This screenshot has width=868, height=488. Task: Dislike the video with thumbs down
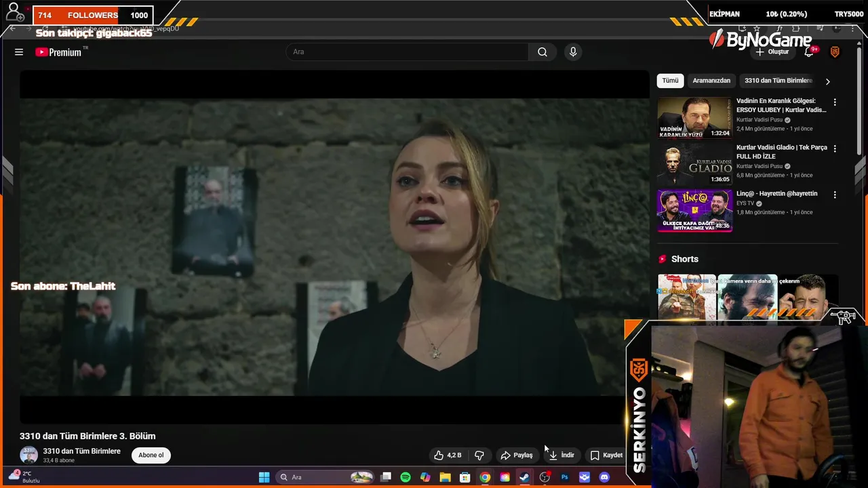tap(479, 455)
